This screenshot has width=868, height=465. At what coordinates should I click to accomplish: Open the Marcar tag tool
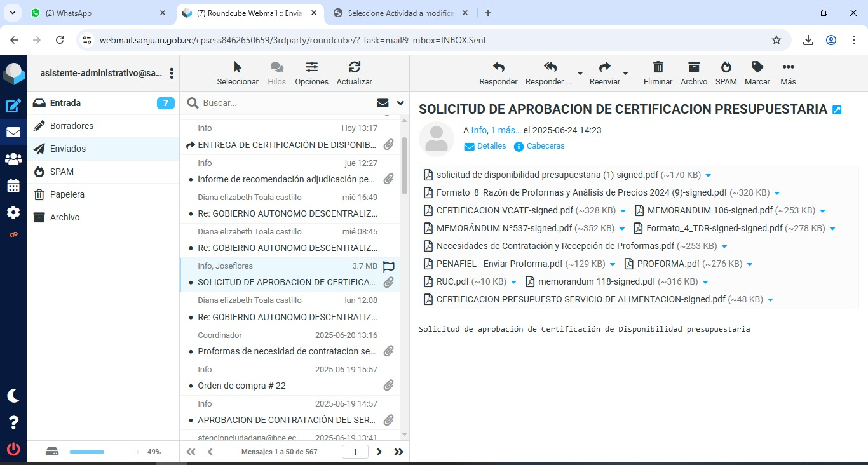[757, 67]
